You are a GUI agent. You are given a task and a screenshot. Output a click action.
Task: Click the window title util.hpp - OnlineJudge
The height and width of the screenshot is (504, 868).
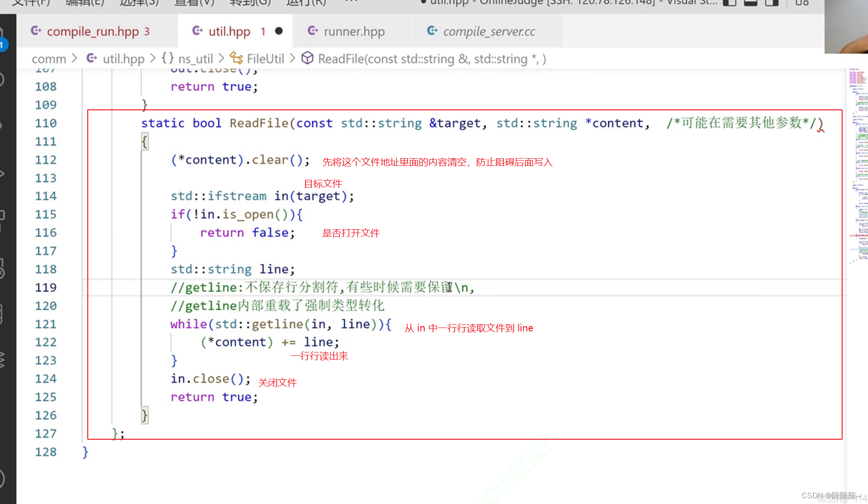[569, 2]
